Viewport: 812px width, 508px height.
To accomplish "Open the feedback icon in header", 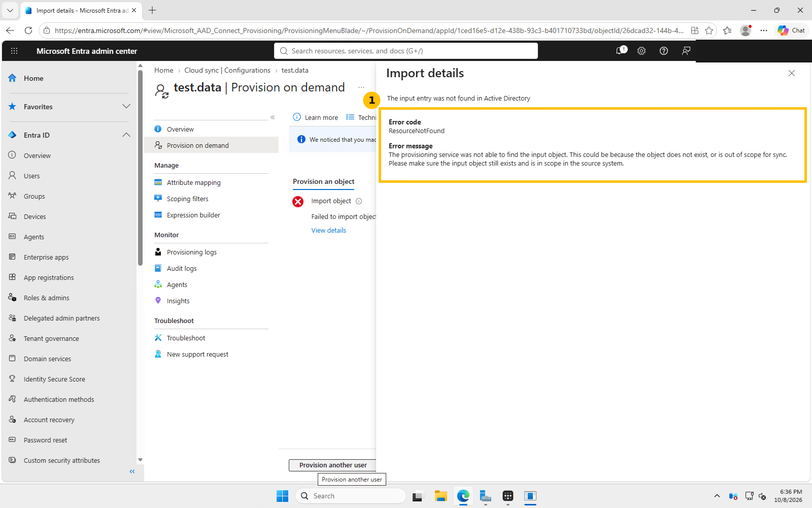I will [686, 51].
